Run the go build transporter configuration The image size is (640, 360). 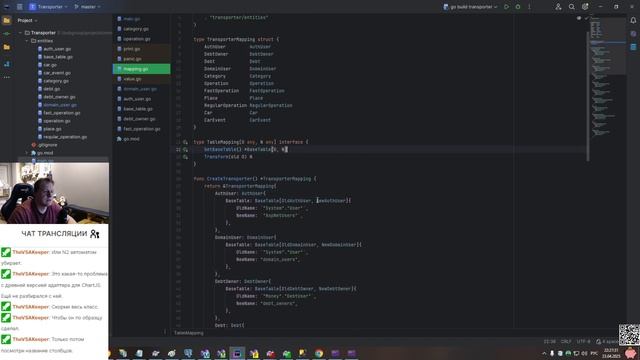pyautogui.click(x=506, y=7)
